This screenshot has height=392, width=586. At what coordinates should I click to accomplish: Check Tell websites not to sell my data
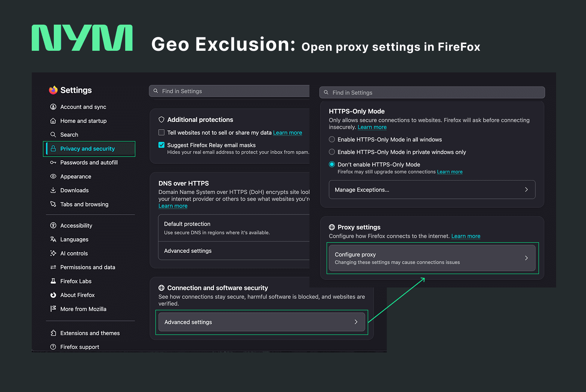161,133
